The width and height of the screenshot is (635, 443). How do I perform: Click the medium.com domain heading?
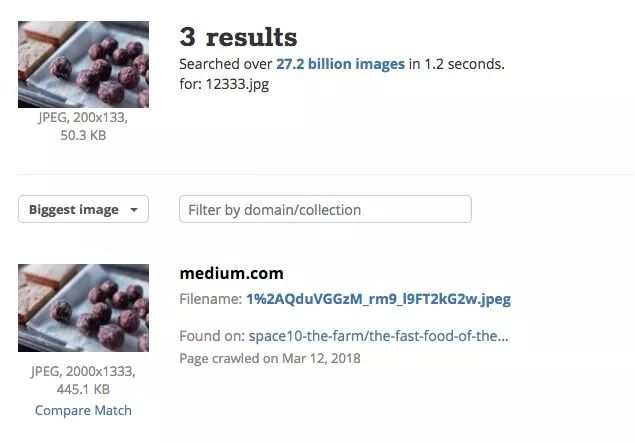(x=231, y=273)
